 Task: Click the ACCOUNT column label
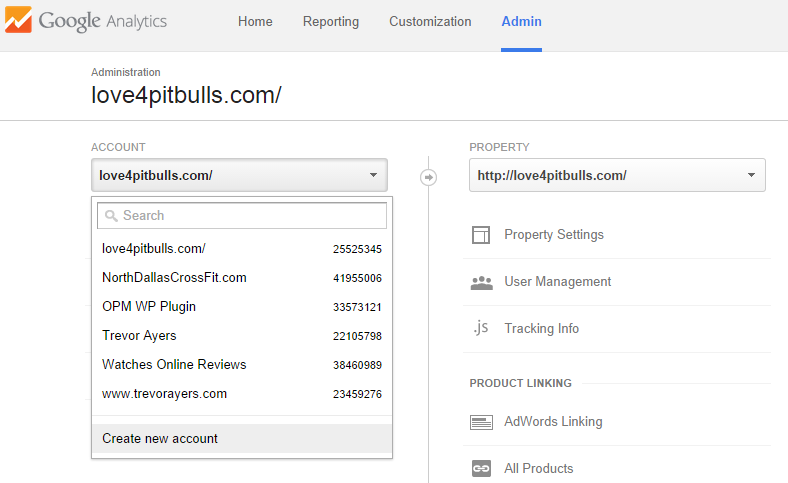(x=118, y=147)
